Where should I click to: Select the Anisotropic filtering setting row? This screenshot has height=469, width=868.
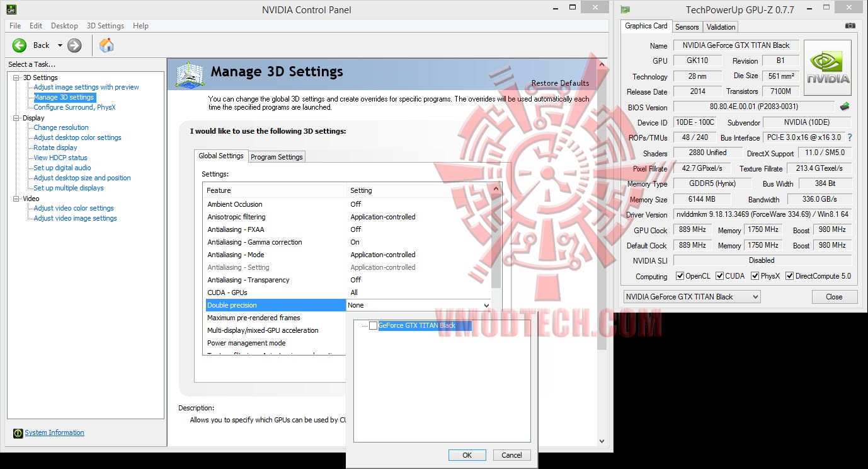[347, 217]
